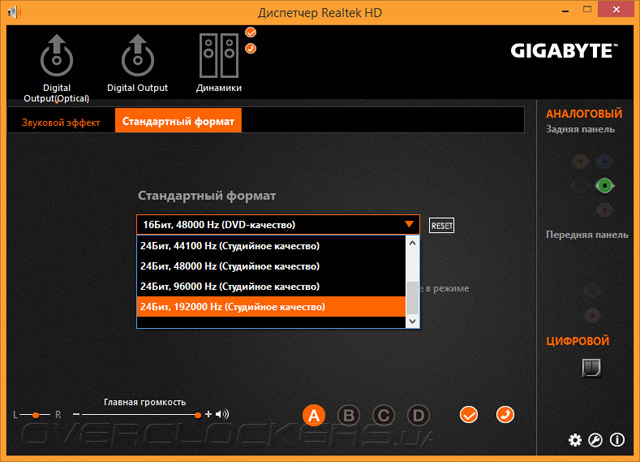
Task: Select preset A
Action: tap(313, 415)
